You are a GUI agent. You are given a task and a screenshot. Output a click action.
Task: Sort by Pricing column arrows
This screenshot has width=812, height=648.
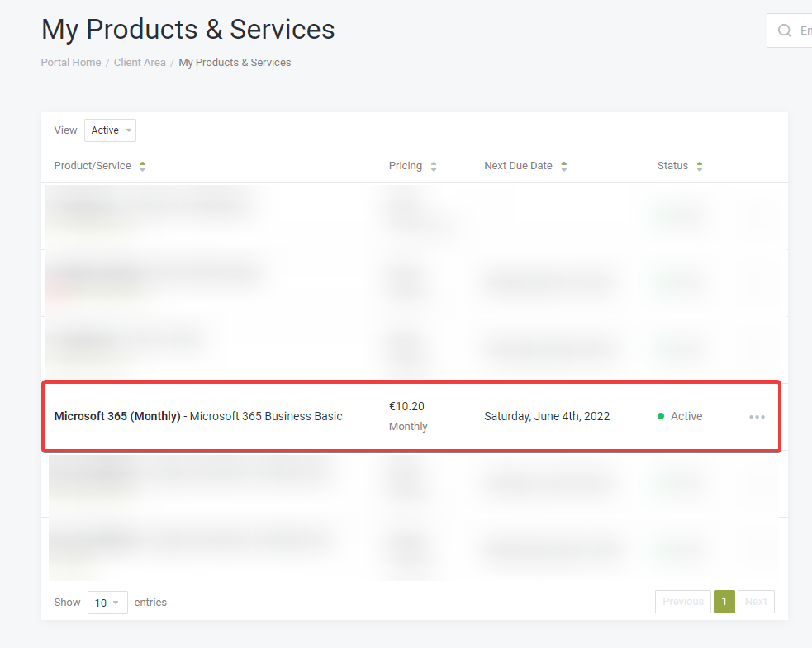point(434,166)
